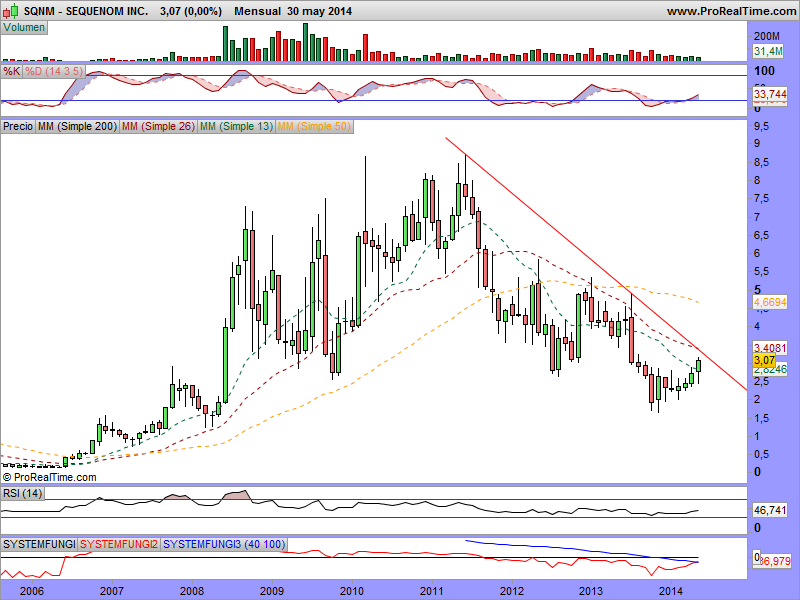Screen dimensions: 800x600
Task: Select the 1,5 price axis value
Action: coord(762,418)
